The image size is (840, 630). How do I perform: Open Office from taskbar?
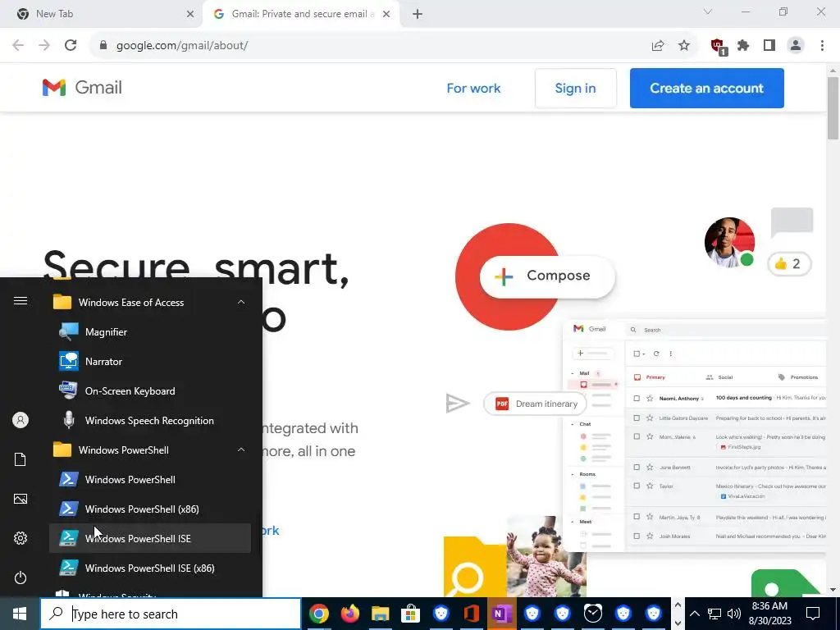point(472,614)
